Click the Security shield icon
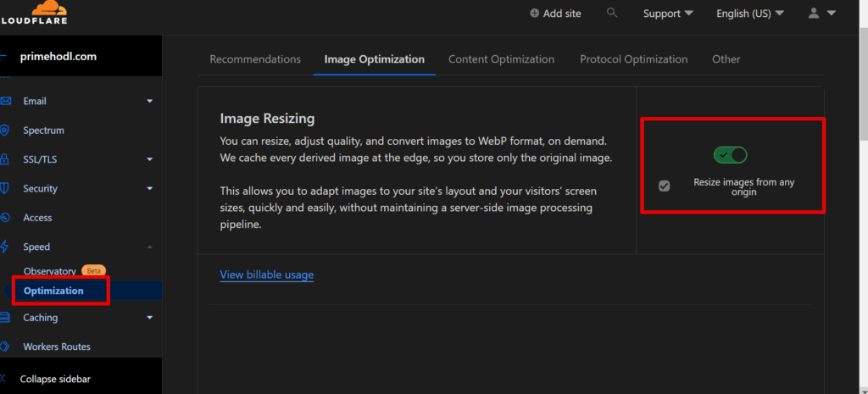This screenshot has width=868, height=394. point(4,188)
